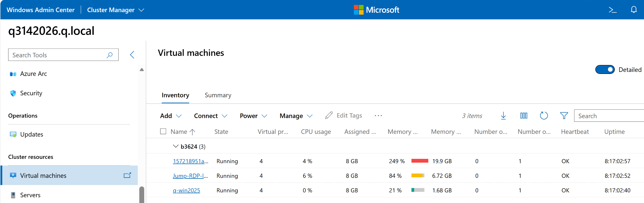Expand the Power dropdown
This screenshot has height=203, width=644.
pyautogui.click(x=253, y=116)
